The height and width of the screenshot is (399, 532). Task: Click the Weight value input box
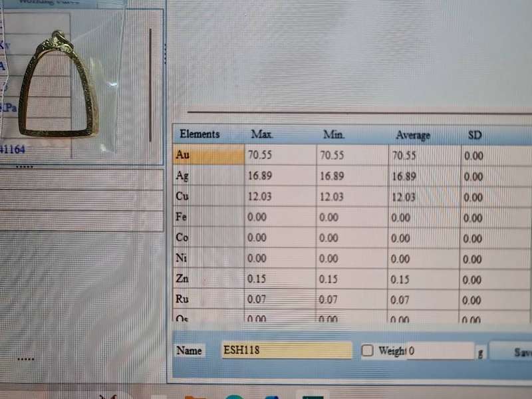pyautogui.click(x=440, y=350)
